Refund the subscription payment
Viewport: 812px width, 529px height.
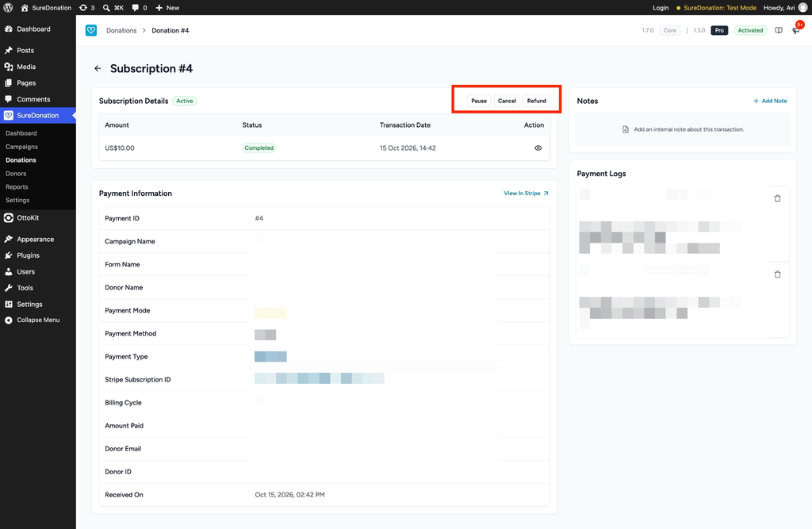click(537, 101)
